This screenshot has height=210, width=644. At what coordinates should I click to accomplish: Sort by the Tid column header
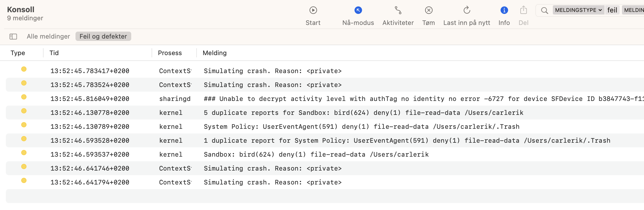coord(54,53)
